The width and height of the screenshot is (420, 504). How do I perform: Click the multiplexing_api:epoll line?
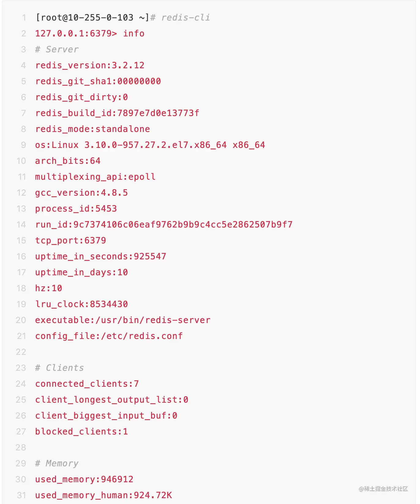click(x=95, y=177)
